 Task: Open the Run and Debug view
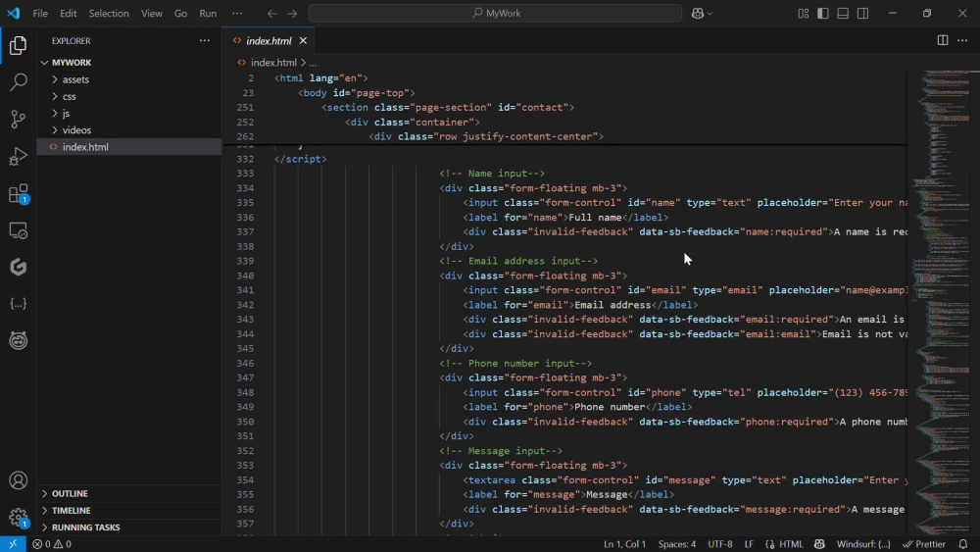pos(18,156)
